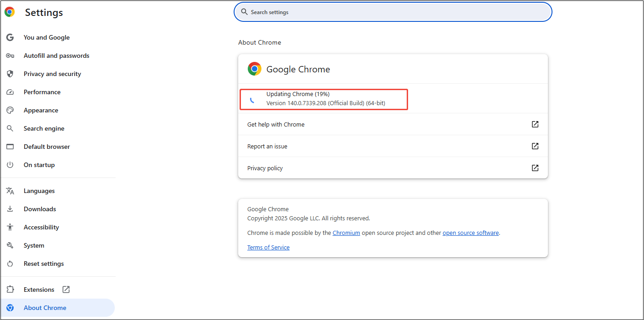This screenshot has height=320, width=644.
Task: Click the Google Chrome logo in About card
Action: point(254,69)
